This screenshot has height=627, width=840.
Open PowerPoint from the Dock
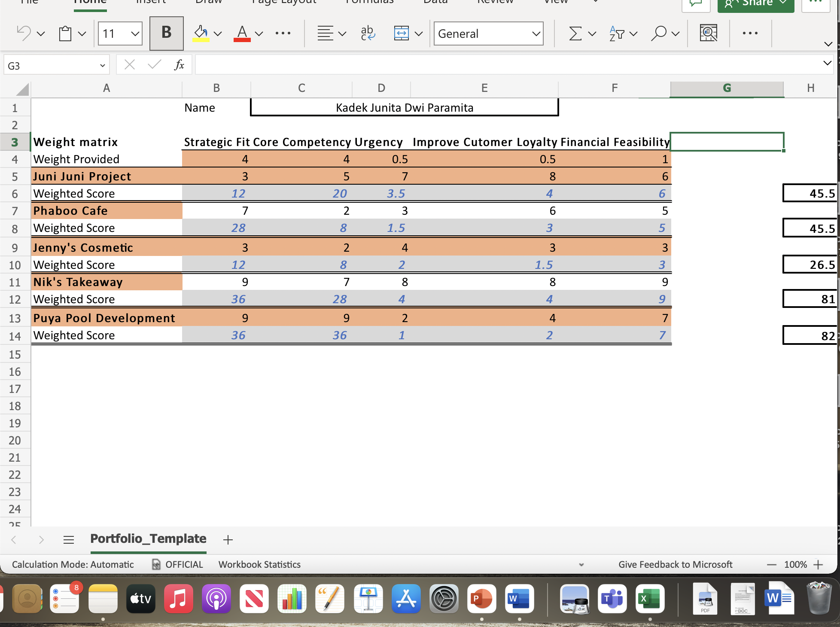pos(481,599)
